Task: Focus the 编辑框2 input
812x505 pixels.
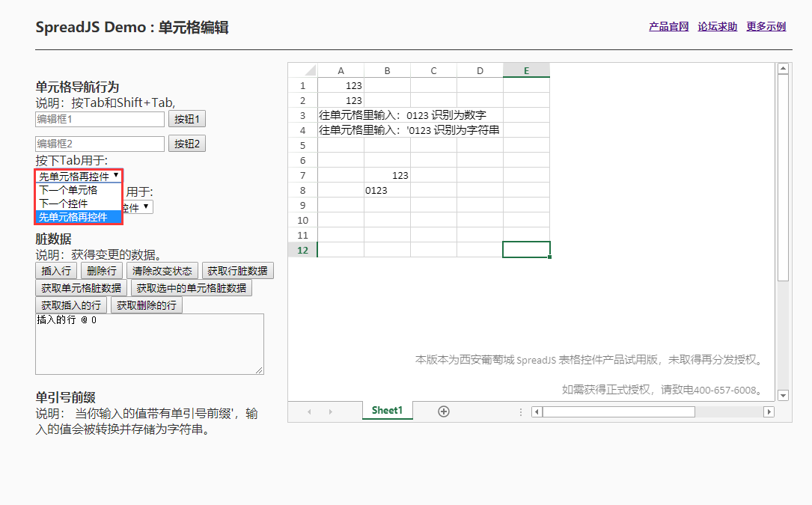Action: click(x=100, y=144)
